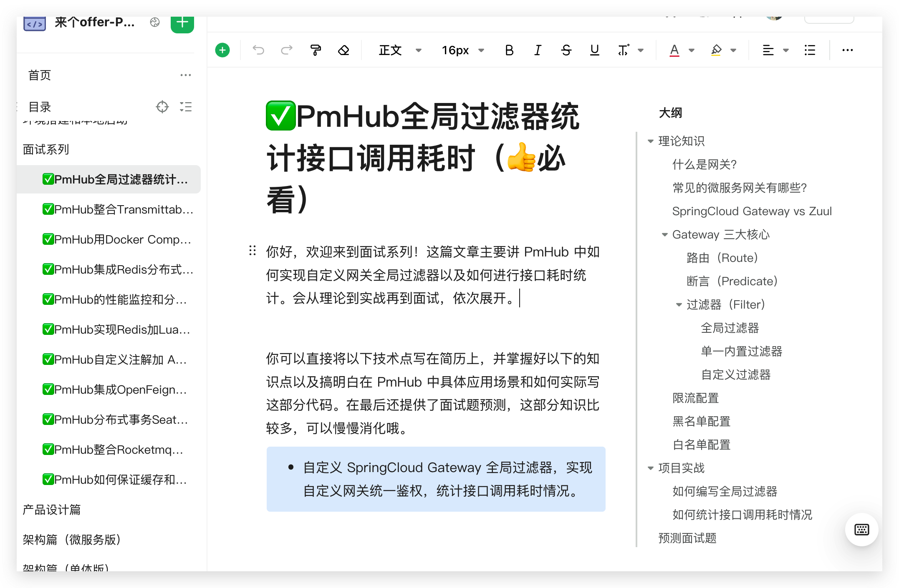Apply the red font color
This screenshot has width=899, height=588.
click(x=674, y=50)
